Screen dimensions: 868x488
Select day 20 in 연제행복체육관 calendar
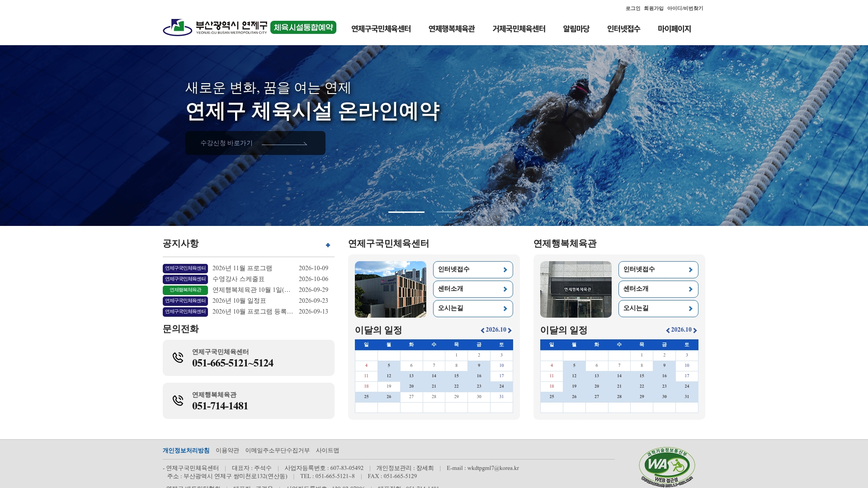597,386
